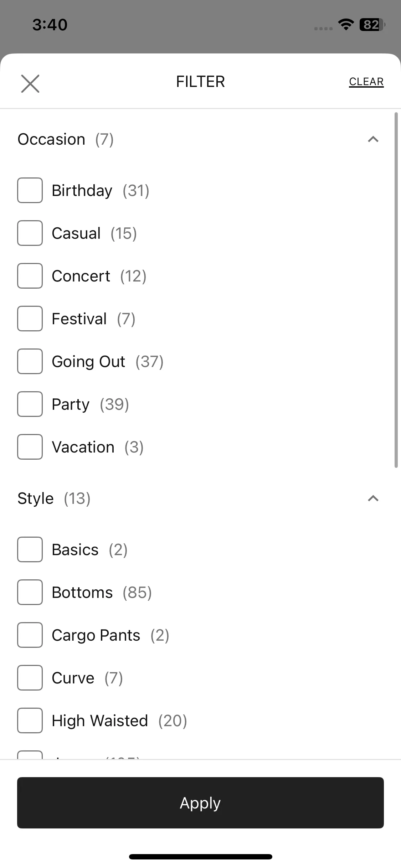Check the Vacation option
401x868 pixels.
pos(30,447)
